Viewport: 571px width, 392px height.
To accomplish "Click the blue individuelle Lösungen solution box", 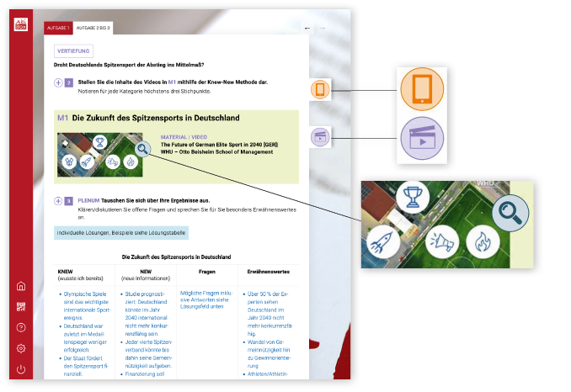I will tap(122, 232).
